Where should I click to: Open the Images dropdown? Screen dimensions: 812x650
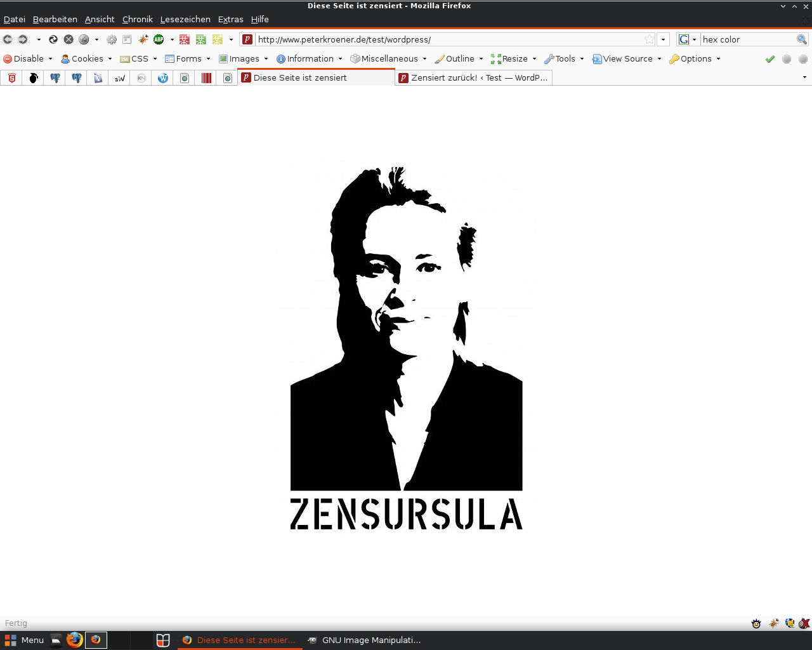[244, 59]
